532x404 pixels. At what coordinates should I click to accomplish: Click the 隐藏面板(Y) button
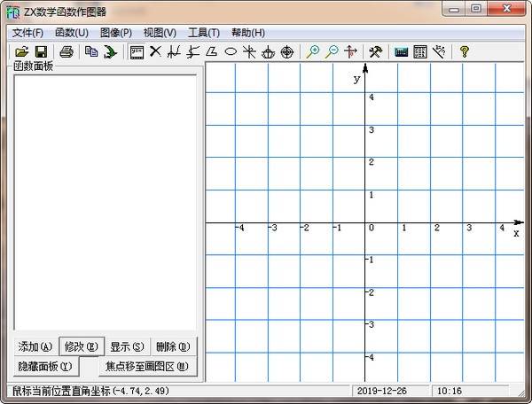pos(44,366)
